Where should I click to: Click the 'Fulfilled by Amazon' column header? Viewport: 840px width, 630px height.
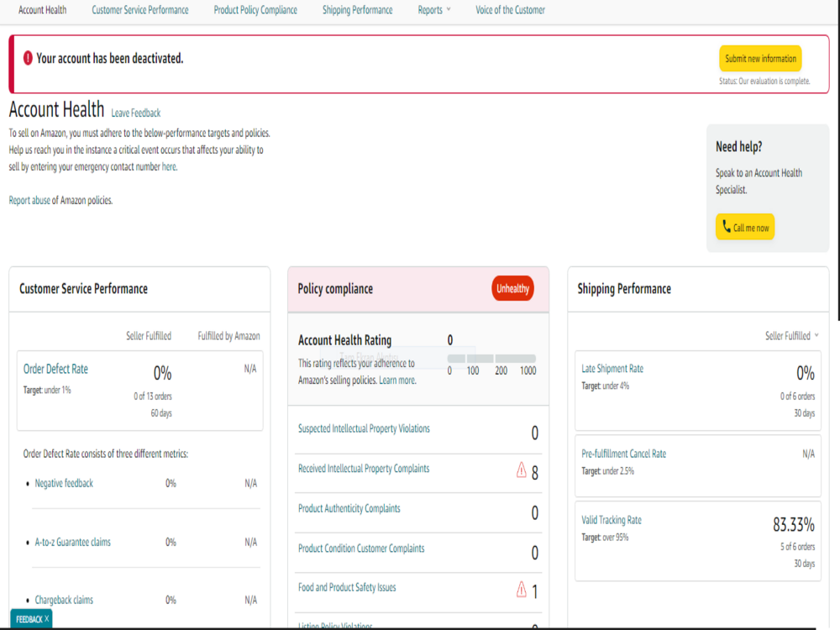(x=228, y=336)
